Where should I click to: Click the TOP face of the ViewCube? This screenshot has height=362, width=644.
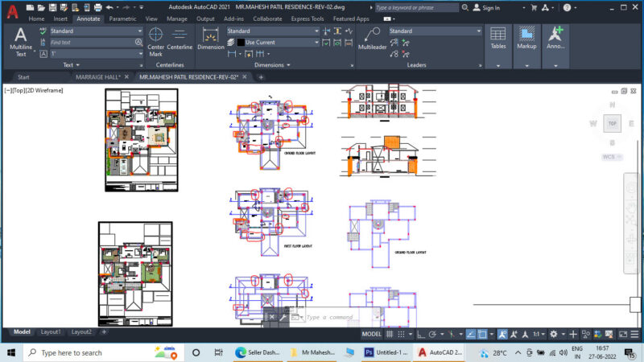[612, 123]
